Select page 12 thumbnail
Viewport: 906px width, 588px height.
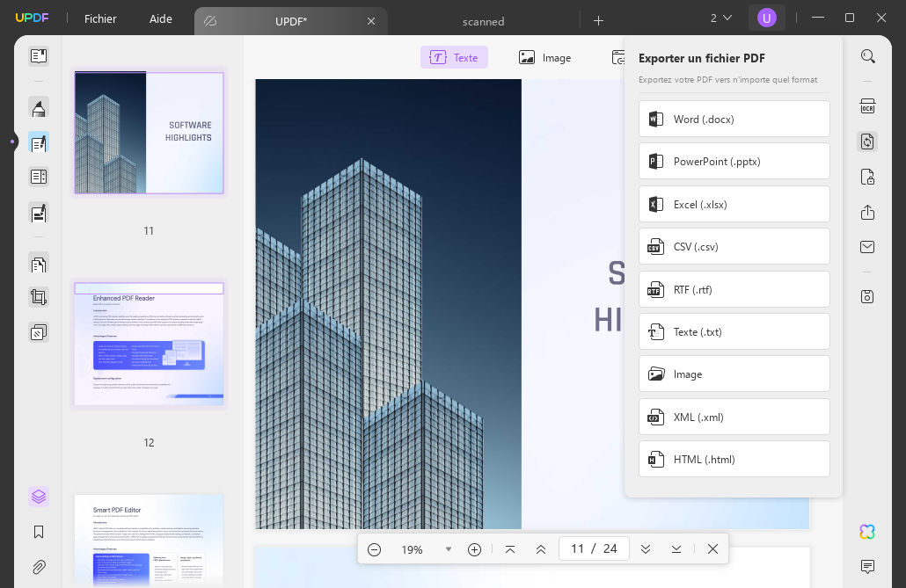point(149,345)
